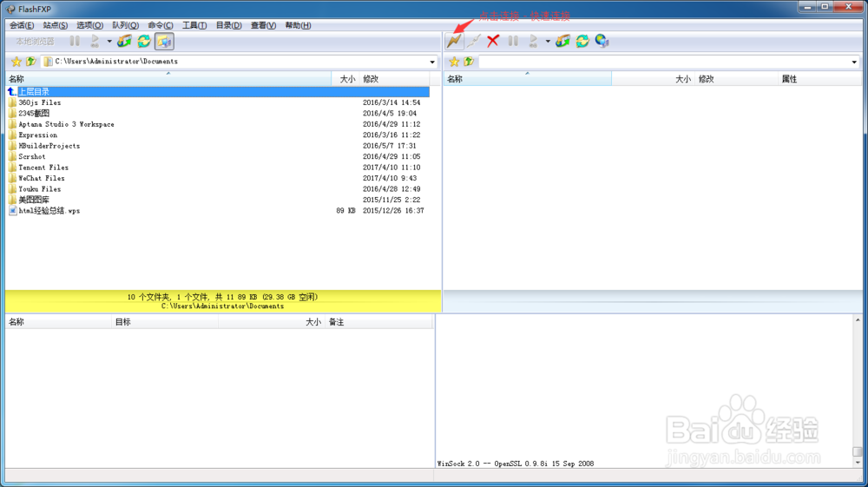Click the queue pane 大小 column header
868x487 pixels.
tap(272, 322)
